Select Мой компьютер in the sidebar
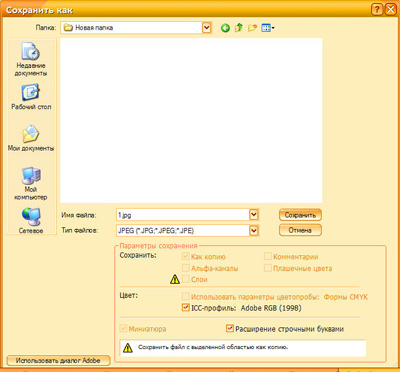Viewport: 400px width, 372px height. click(x=31, y=184)
